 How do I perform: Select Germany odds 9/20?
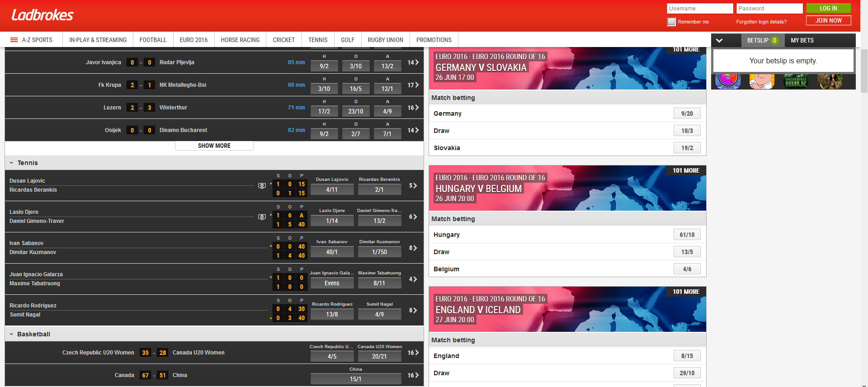(x=687, y=113)
